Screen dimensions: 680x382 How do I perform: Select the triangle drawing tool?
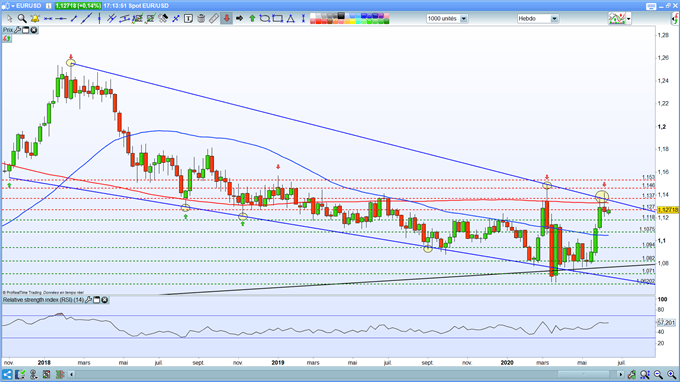[290, 19]
